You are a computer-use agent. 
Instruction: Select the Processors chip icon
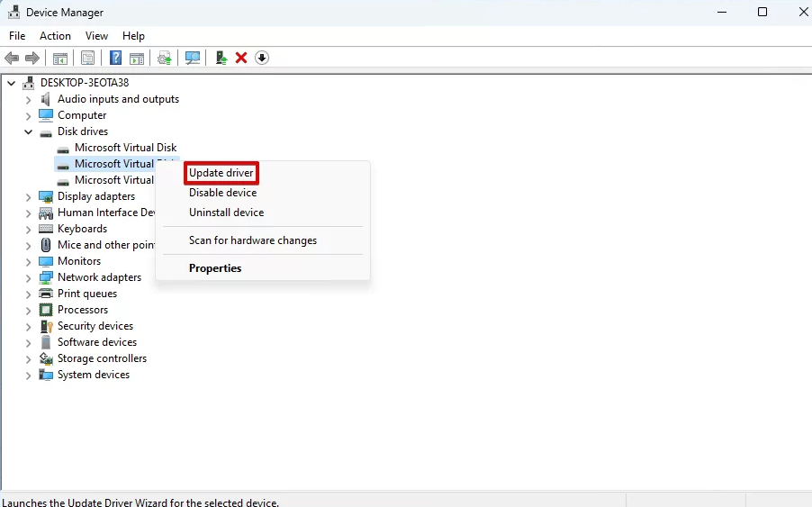(46, 310)
